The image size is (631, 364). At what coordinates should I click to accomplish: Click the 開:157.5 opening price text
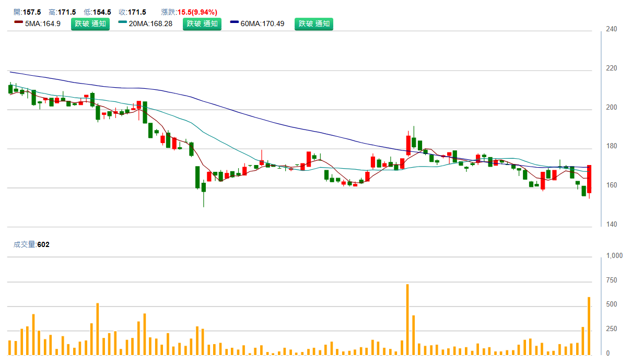27,12
